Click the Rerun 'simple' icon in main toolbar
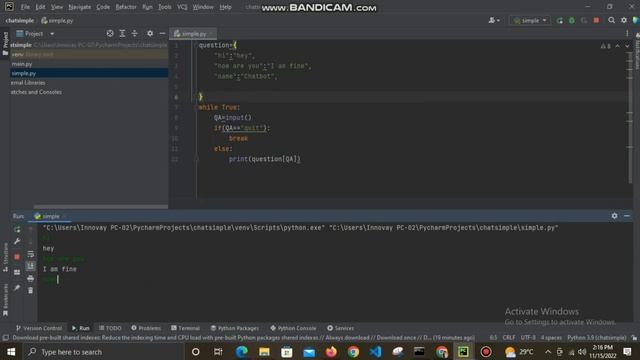The width and height of the screenshot is (640, 360). pos(560,20)
